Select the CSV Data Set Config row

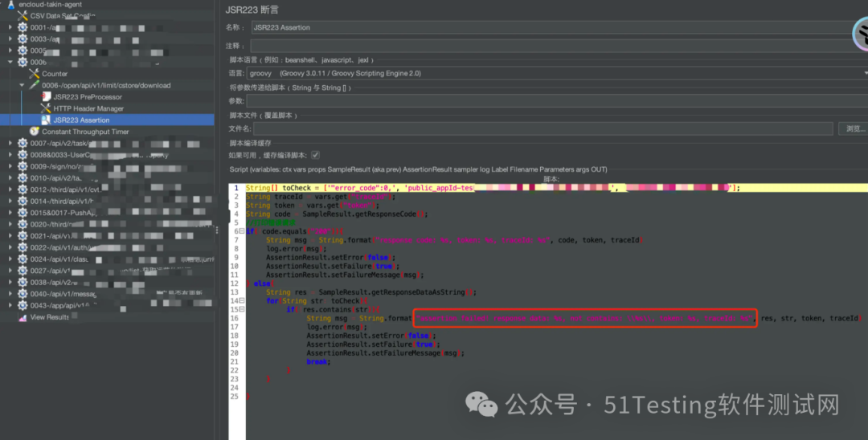(x=62, y=15)
